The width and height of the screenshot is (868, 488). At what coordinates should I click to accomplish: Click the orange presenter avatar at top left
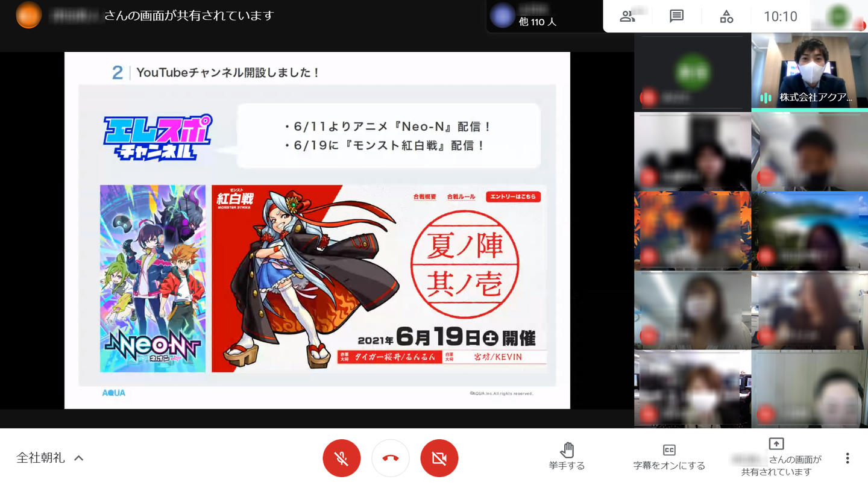tap(28, 16)
